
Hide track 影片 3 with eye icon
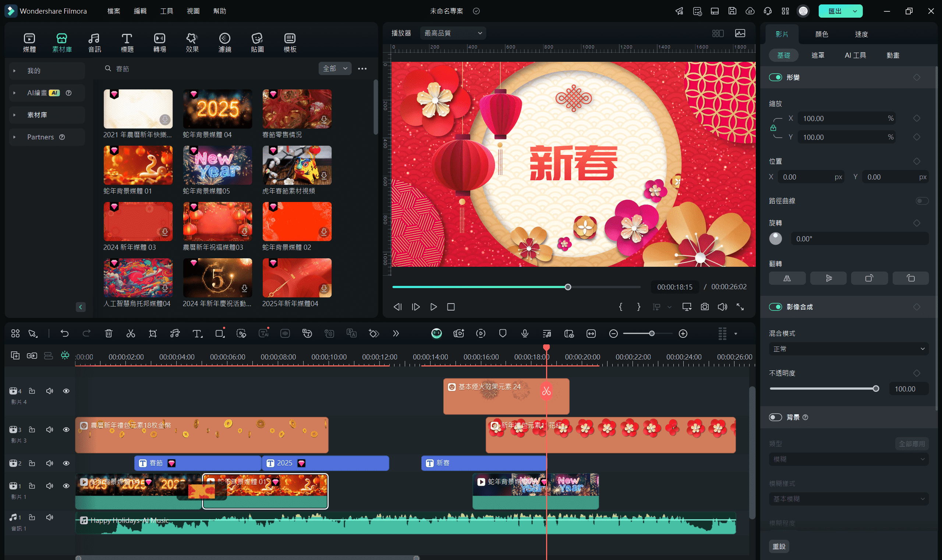[66, 429]
